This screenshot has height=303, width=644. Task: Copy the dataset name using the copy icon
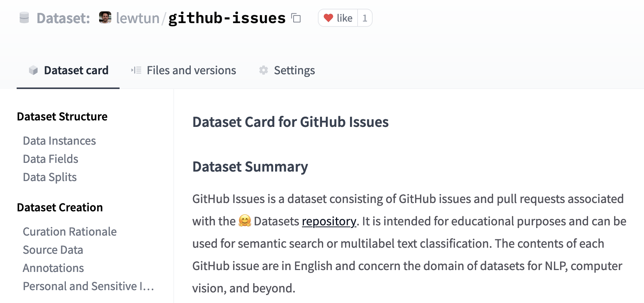tap(297, 18)
